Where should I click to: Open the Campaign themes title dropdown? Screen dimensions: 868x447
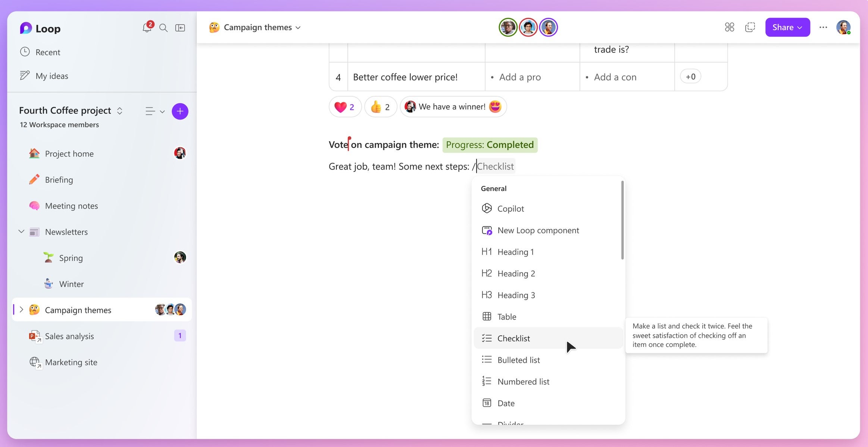[x=298, y=27]
